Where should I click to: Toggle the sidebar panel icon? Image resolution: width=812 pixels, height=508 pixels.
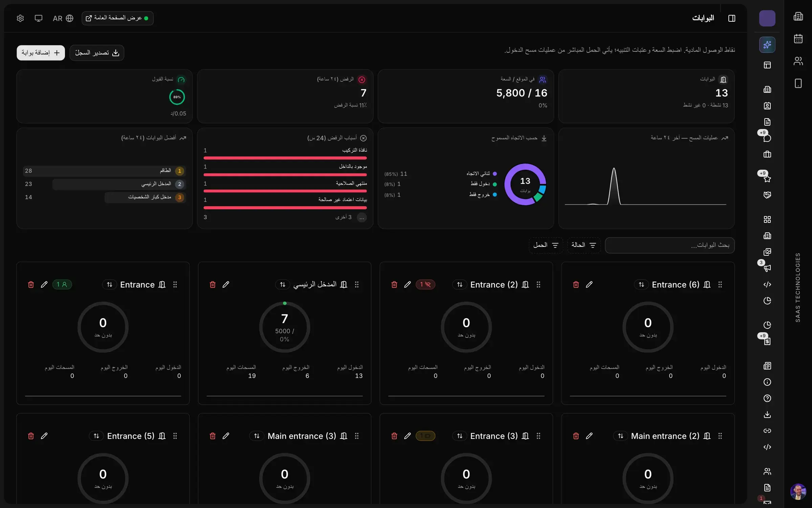coord(732,18)
